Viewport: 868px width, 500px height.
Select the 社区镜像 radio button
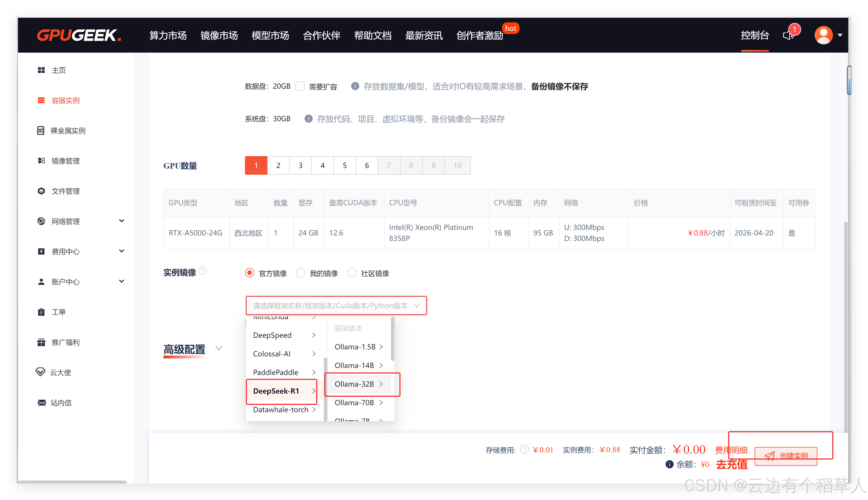pos(352,273)
